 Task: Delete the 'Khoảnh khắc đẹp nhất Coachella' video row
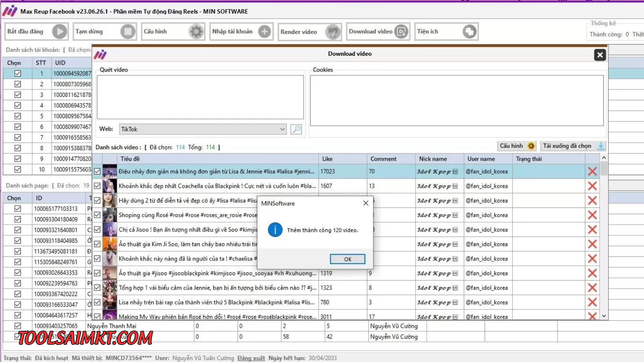592,186
